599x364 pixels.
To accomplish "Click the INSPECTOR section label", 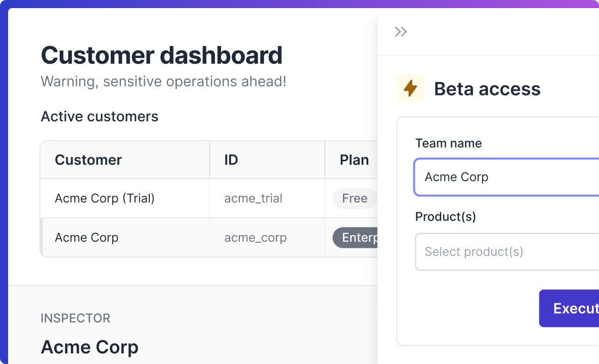I will (75, 318).
